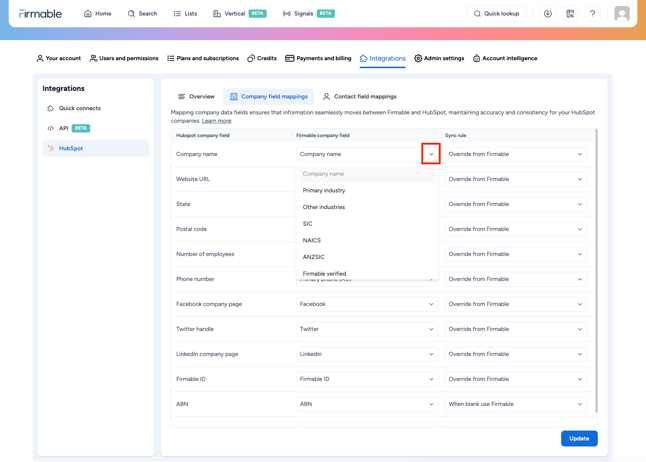
Task: Select HubSpot in Integrations sidebar
Action: (x=96, y=148)
